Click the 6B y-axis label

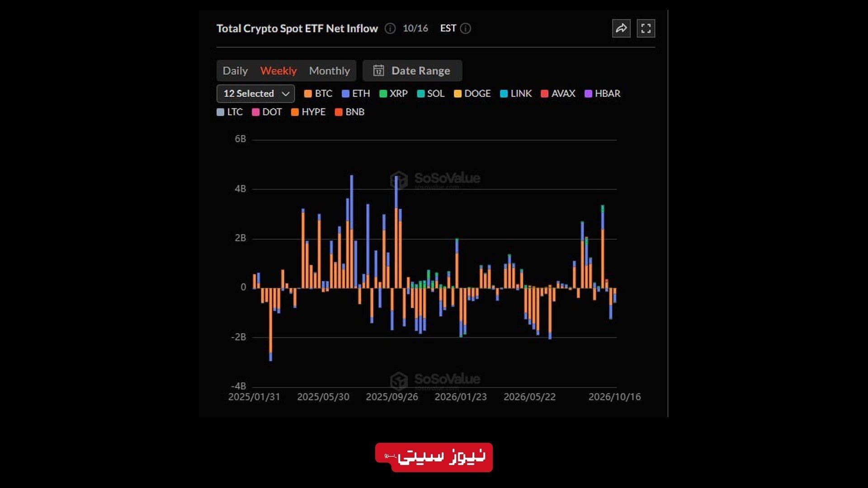point(241,139)
